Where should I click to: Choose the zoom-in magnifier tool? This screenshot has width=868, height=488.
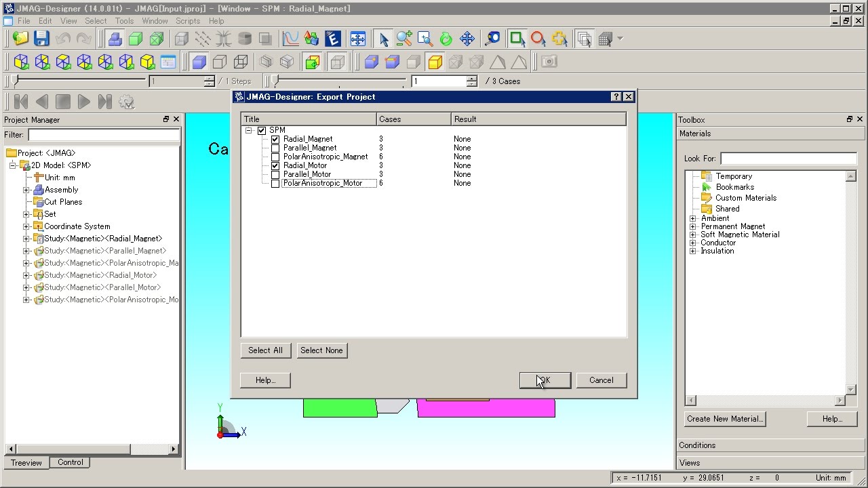pyautogui.click(x=404, y=39)
